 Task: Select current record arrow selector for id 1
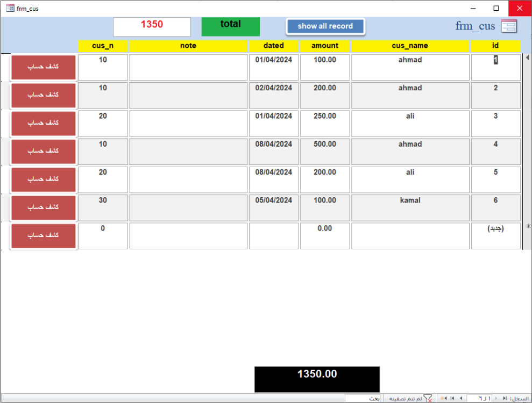click(528, 57)
